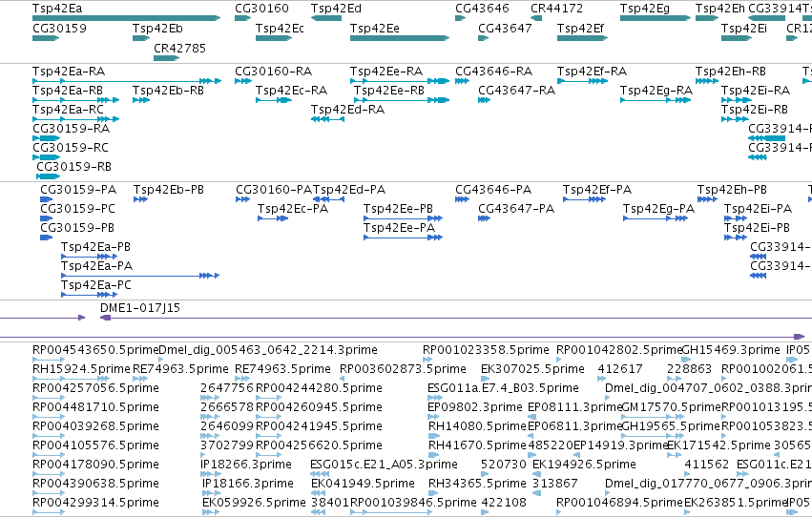Click the CG30159-RC transcript
The height and width of the screenshot is (517, 812).
point(46,157)
